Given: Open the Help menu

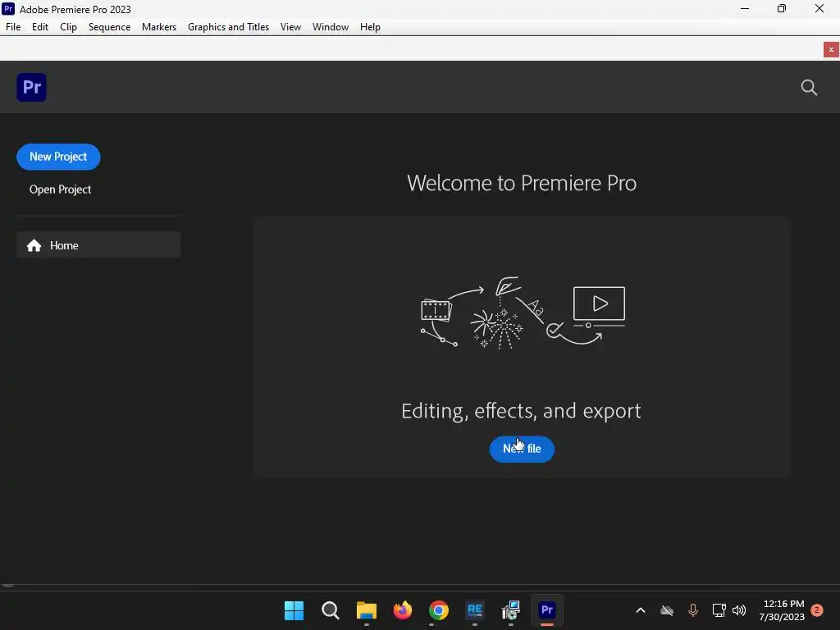Looking at the screenshot, I should pos(370,27).
